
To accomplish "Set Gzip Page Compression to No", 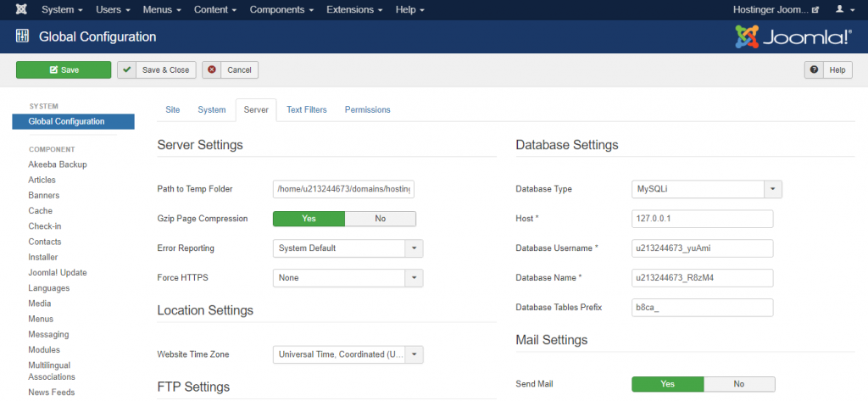I will tap(380, 219).
